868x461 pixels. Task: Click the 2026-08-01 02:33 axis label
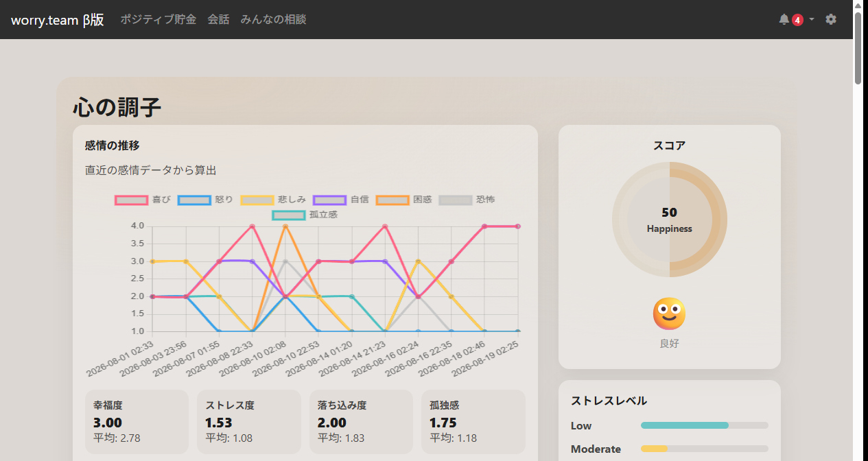pos(119,358)
